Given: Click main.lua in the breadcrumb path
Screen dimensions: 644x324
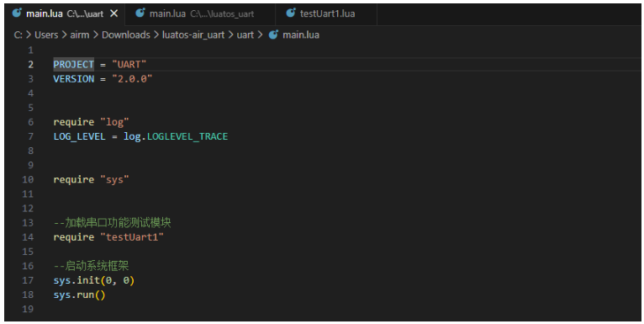Looking at the screenshot, I should click(x=301, y=35).
